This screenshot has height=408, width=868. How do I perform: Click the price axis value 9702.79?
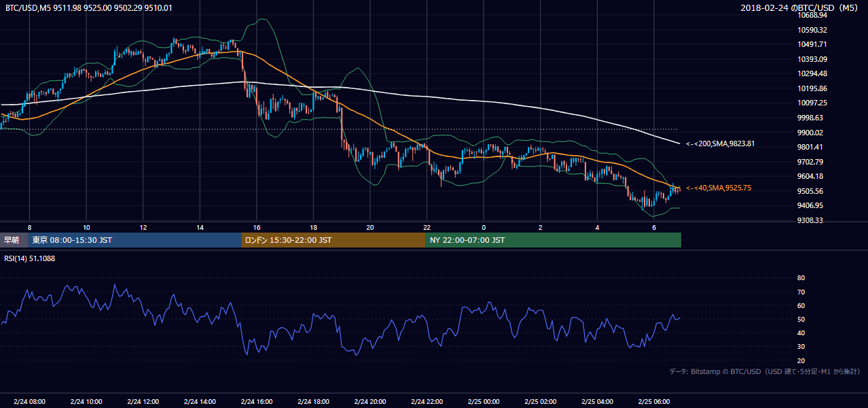[810, 162]
